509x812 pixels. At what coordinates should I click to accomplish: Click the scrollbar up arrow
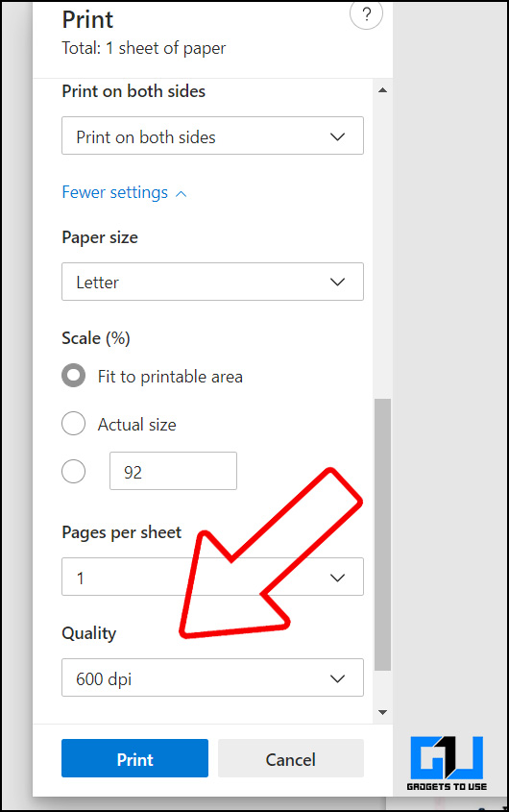(x=382, y=90)
